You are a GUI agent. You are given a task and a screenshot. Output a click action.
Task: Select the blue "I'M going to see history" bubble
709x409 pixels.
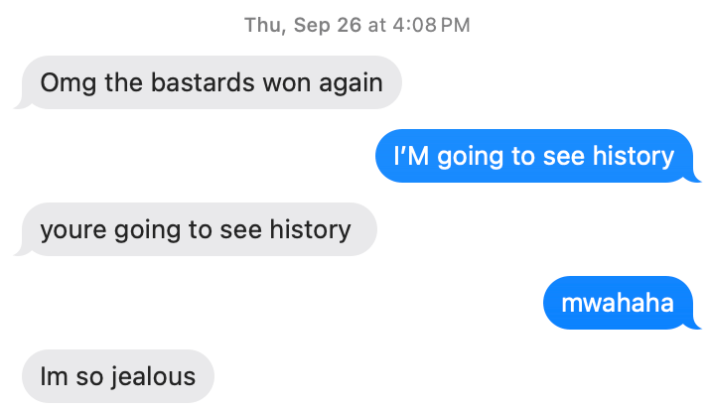coord(534,156)
